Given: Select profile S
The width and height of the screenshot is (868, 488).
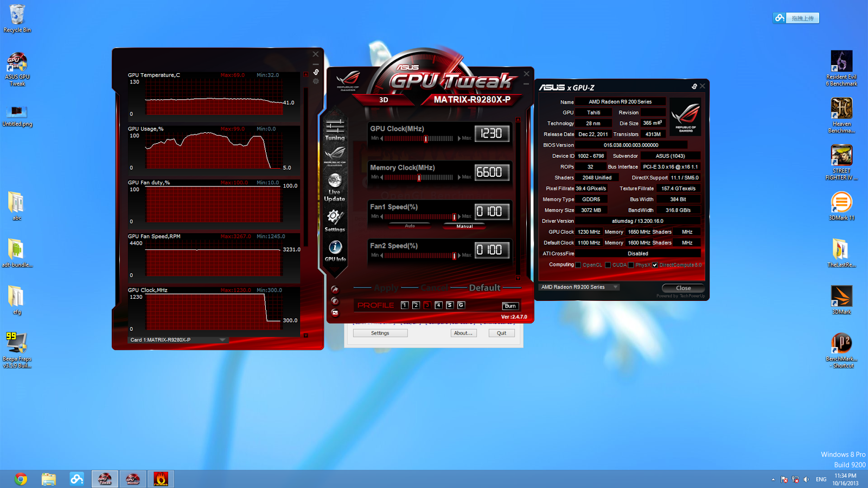Looking at the screenshot, I should pos(450,305).
